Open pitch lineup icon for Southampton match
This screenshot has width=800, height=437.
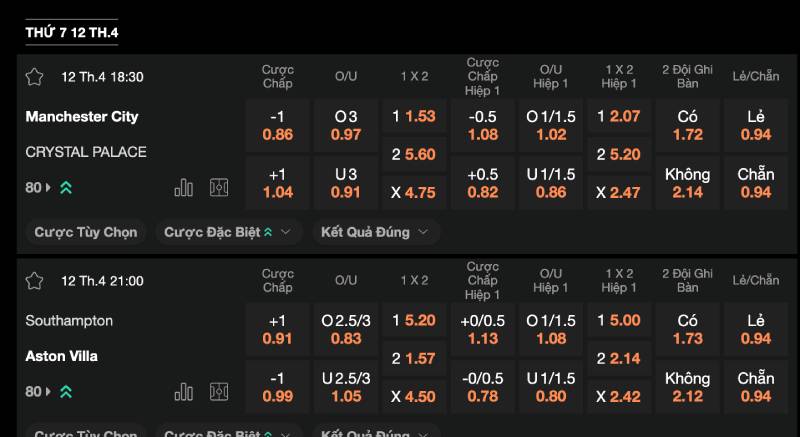point(219,392)
